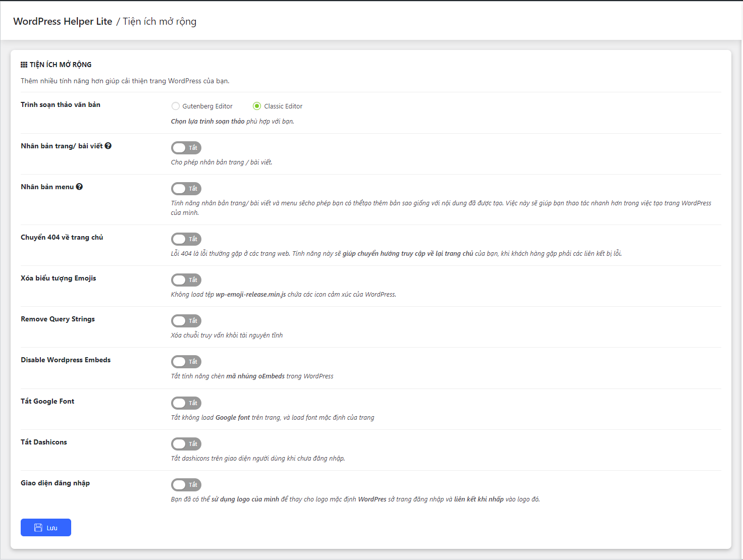Click the Lưu save button
Viewport: 743px width, 560px height.
coord(46,528)
